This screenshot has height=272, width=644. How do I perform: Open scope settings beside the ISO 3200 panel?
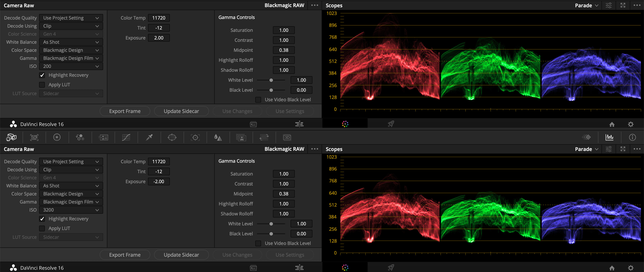(x=609, y=149)
